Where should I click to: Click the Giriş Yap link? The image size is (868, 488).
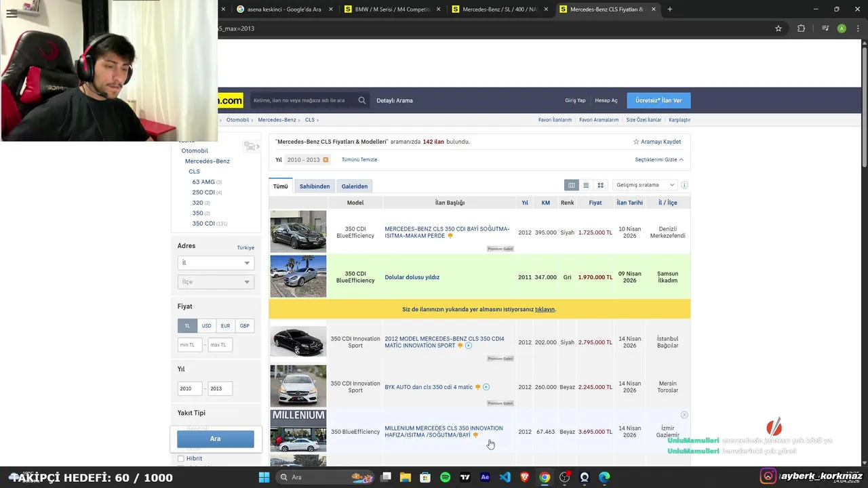pos(575,100)
